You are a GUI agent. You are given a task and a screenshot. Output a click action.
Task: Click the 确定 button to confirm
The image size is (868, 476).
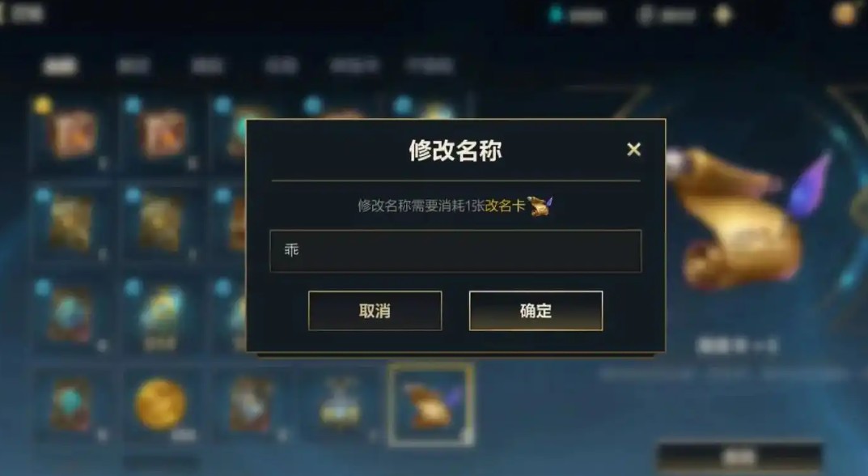tap(536, 311)
